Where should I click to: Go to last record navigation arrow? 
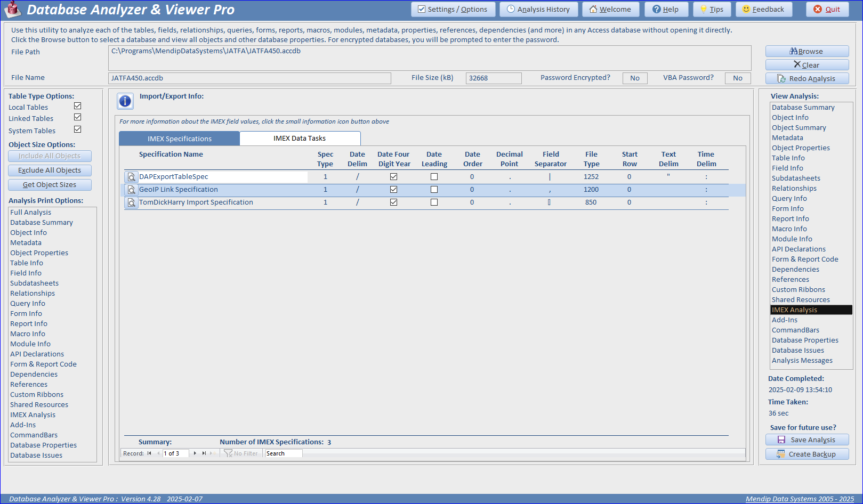204,453
